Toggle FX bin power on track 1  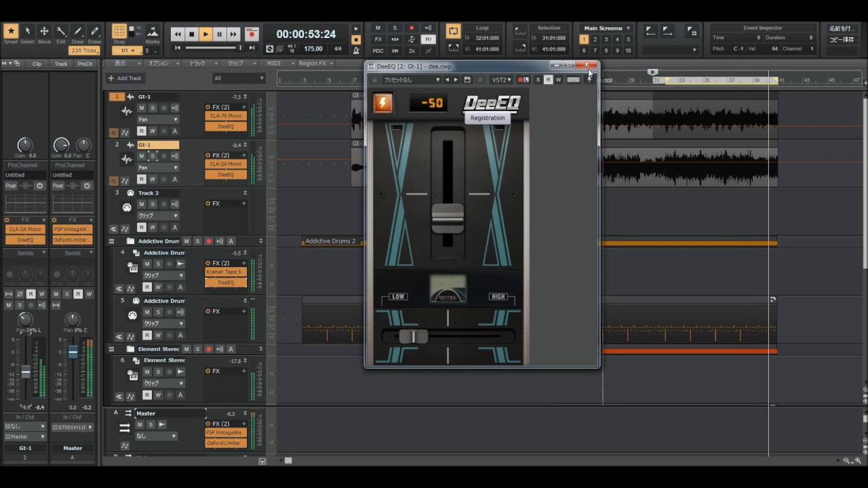tap(208, 107)
